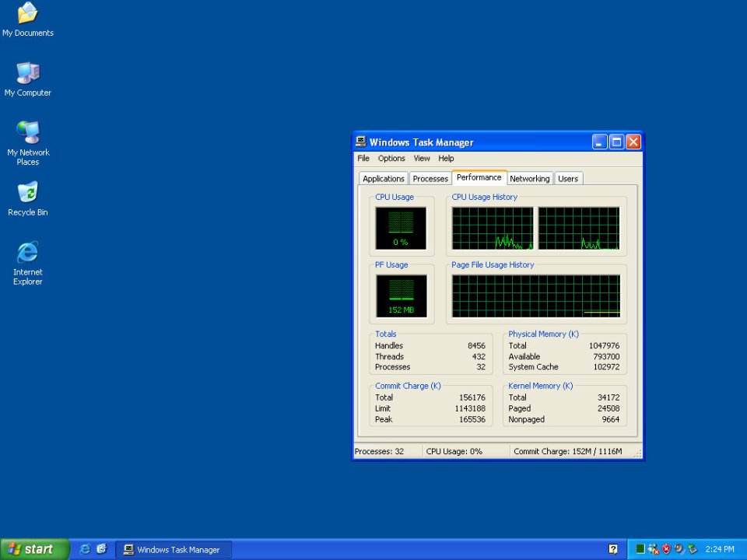
Task: Click the red Security Center shield icon
Action: [x=666, y=549]
